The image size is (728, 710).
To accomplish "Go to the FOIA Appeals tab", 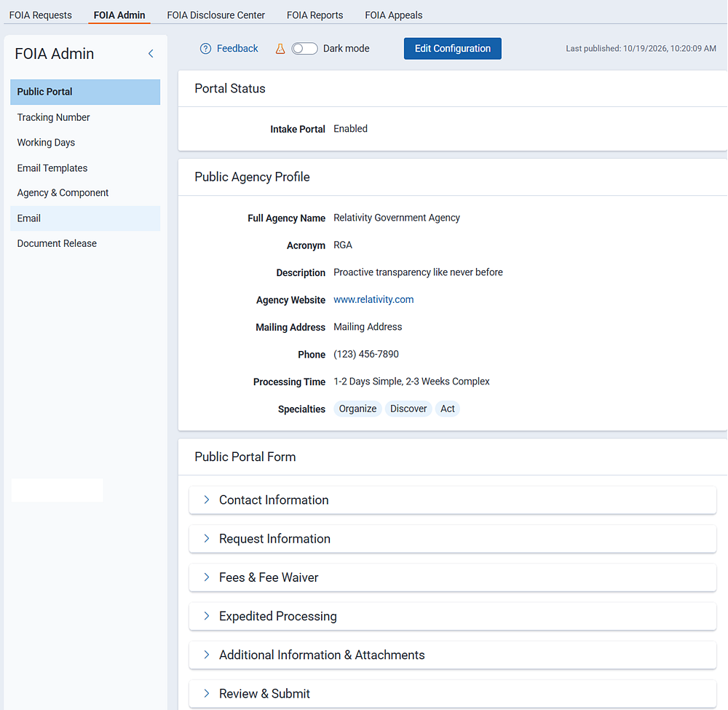I will pos(394,15).
